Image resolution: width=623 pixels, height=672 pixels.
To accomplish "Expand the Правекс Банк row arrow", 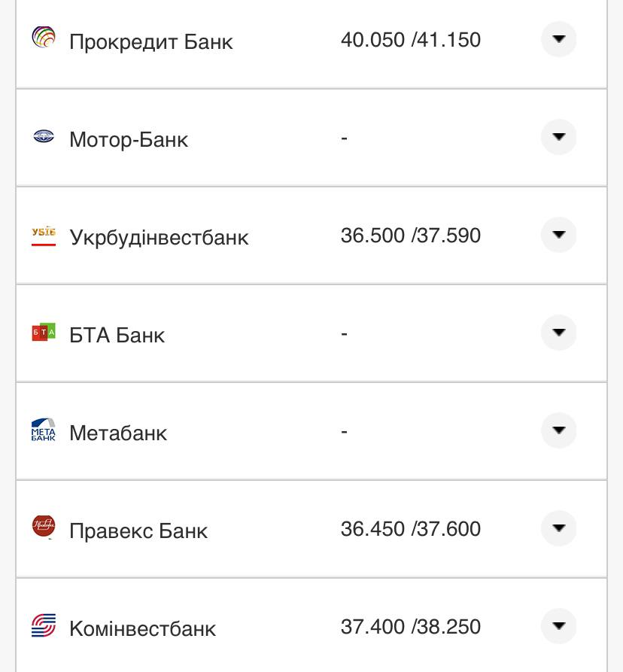I will (x=558, y=528).
